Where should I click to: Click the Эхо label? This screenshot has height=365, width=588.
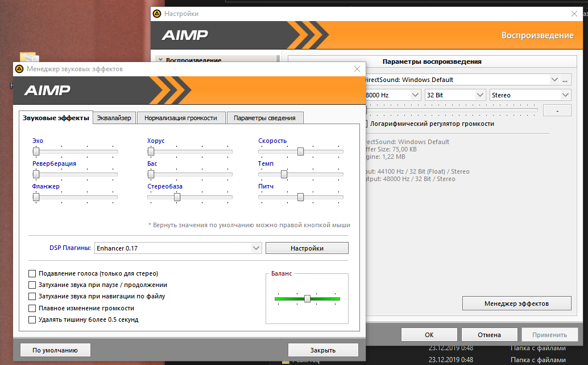38,141
